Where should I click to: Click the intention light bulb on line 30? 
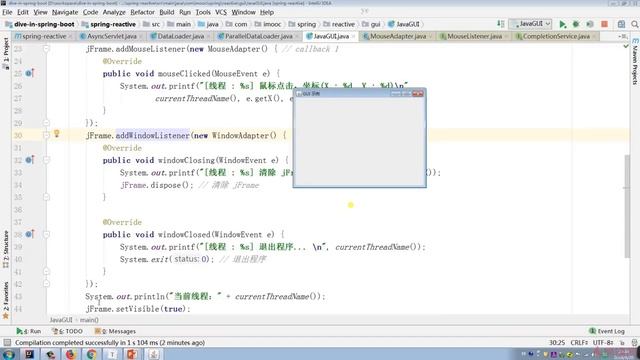click(x=57, y=134)
